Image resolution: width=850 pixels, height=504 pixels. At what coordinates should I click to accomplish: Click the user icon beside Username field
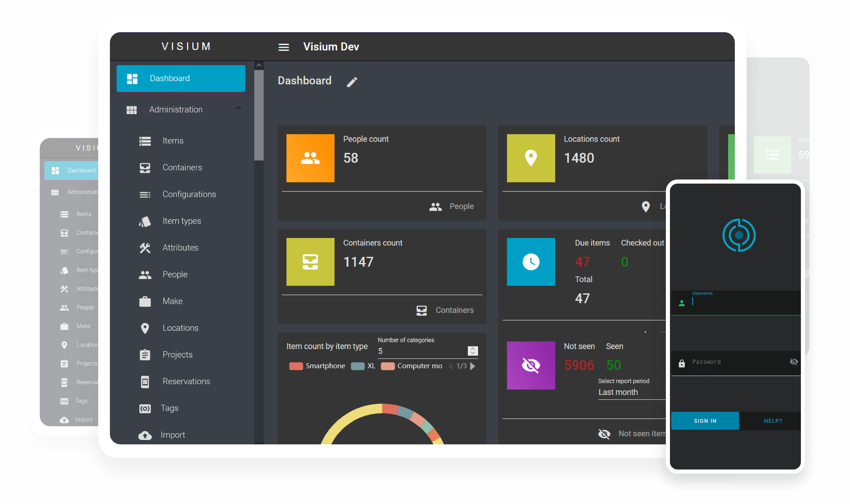click(681, 303)
